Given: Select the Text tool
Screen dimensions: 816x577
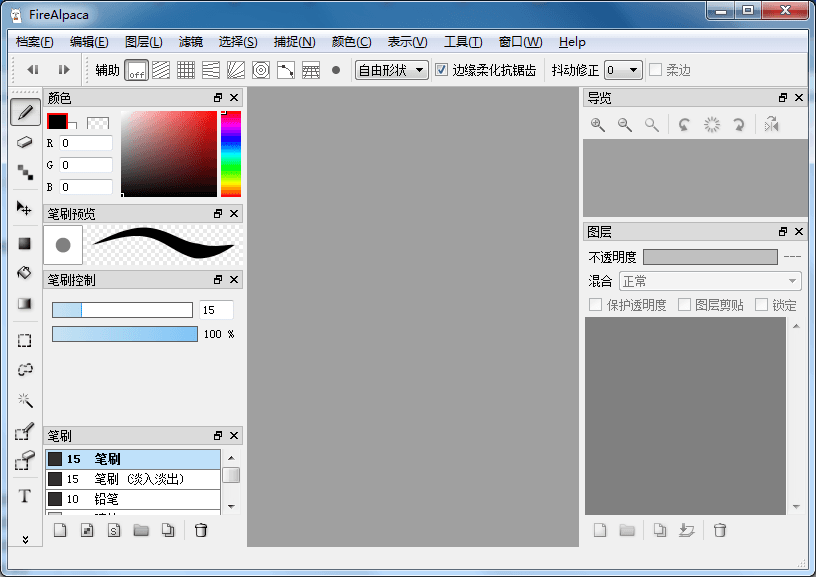Looking at the screenshot, I should [x=24, y=496].
